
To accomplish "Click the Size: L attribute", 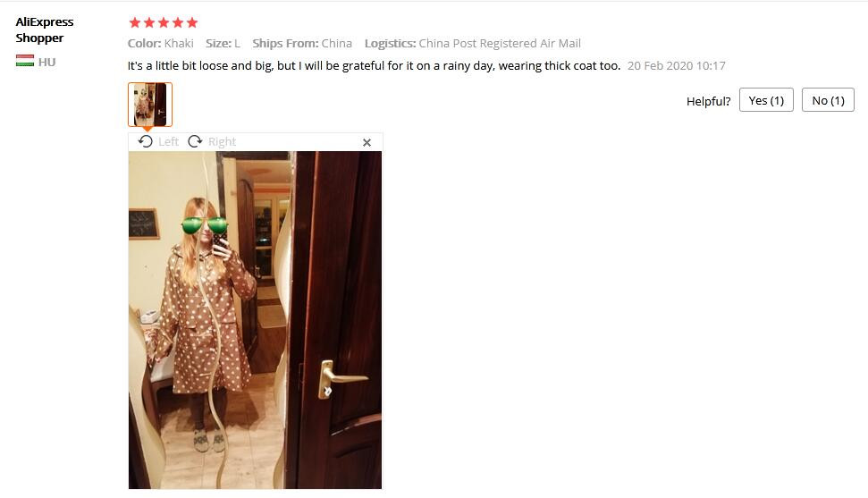I will pos(223,43).
